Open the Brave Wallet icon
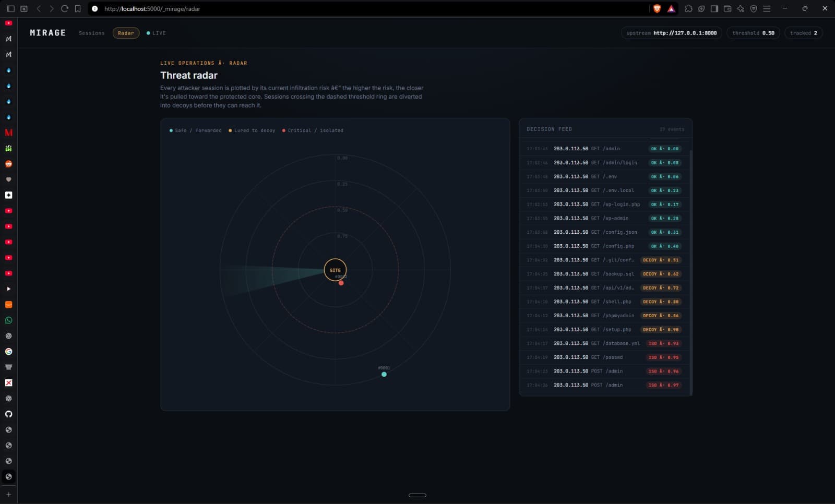Viewport: 835px width, 504px height. 727,8
